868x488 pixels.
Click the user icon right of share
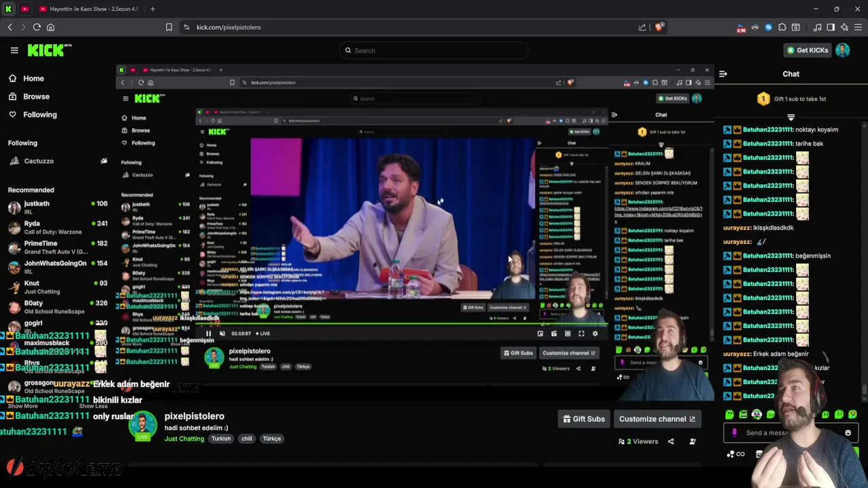pyautogui.click(x=692, y=441)
